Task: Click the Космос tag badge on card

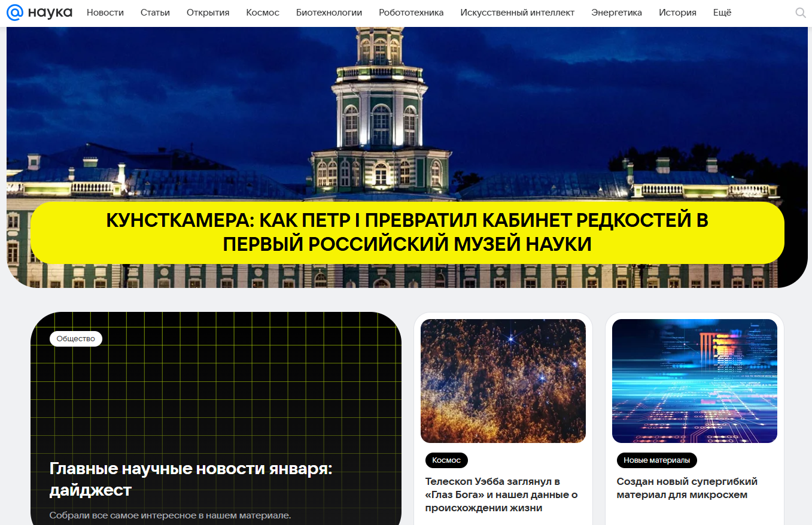Action: 446,460
